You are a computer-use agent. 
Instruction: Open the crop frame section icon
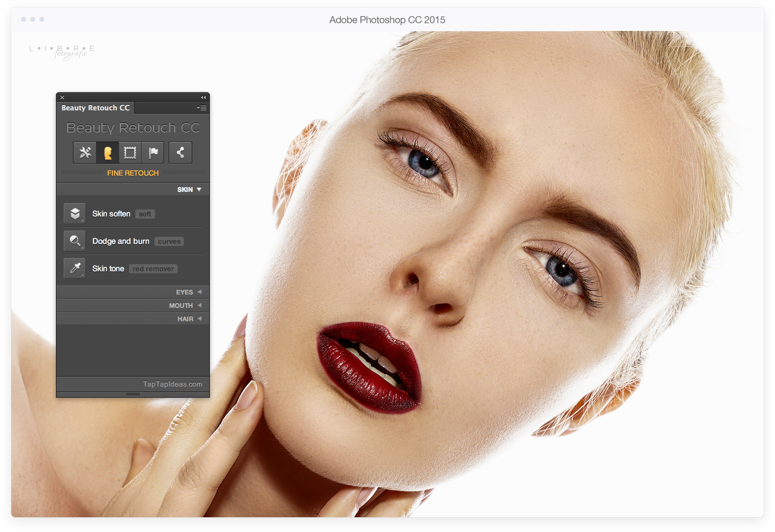(x=130, y=153)
